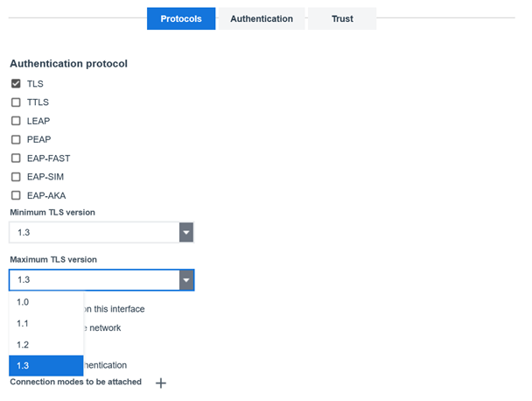The width and height of the screenshot is (532, 401).
Task: Open the Minimum TLS version dropdown arrow
Action: point(185,232)
